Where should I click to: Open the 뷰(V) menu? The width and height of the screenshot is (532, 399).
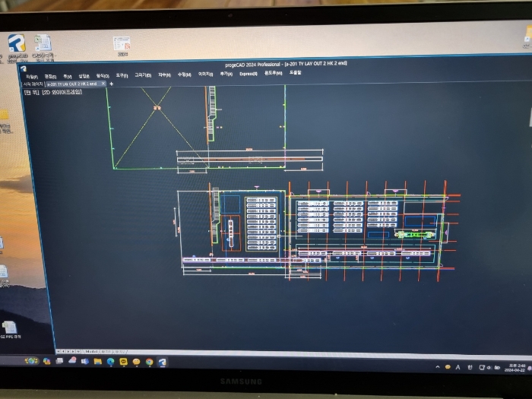67,76
